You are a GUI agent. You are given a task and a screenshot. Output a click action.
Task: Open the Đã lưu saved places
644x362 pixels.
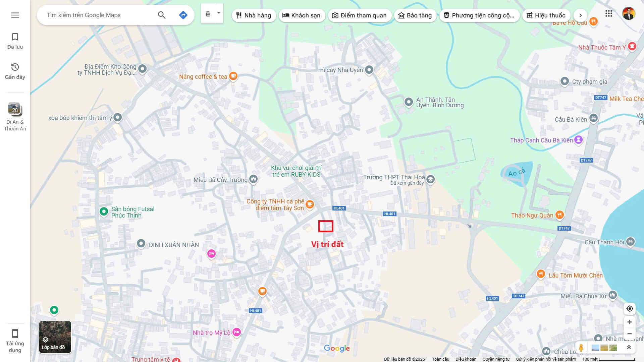click(15, 41)
